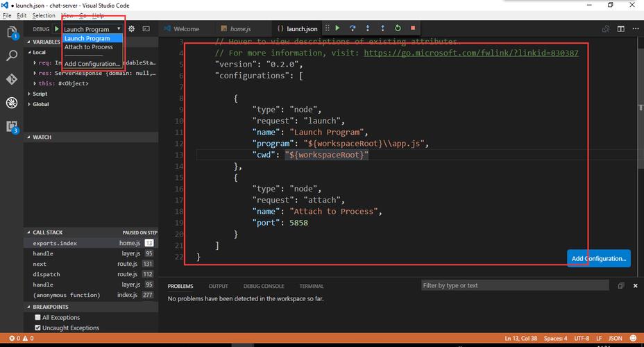644x347 pixels.
Task: Expand the this variable
Action: (35, 83)
